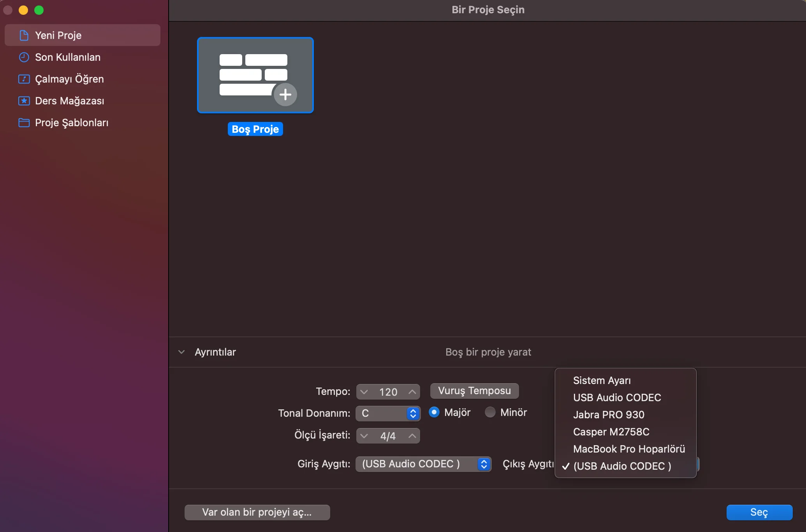Open the Tonal Donanım key dropdown
The image size is (806, 532).
tap(388, 413)
